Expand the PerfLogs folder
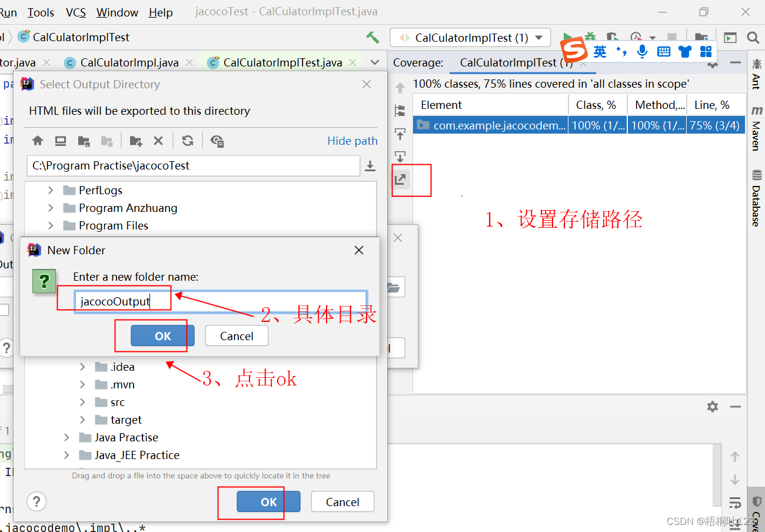 tap(51, 190)
